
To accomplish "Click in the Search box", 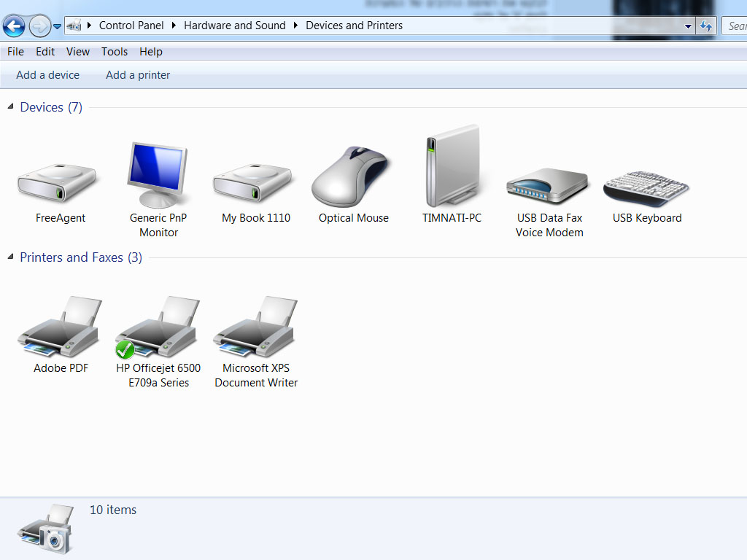I will click(734, 26).
